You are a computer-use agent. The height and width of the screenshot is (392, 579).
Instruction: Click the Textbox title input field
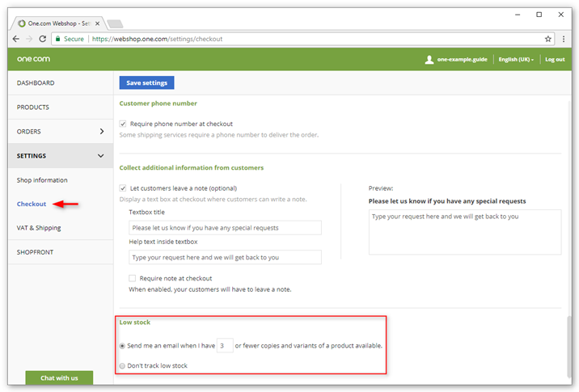(225, 228)
